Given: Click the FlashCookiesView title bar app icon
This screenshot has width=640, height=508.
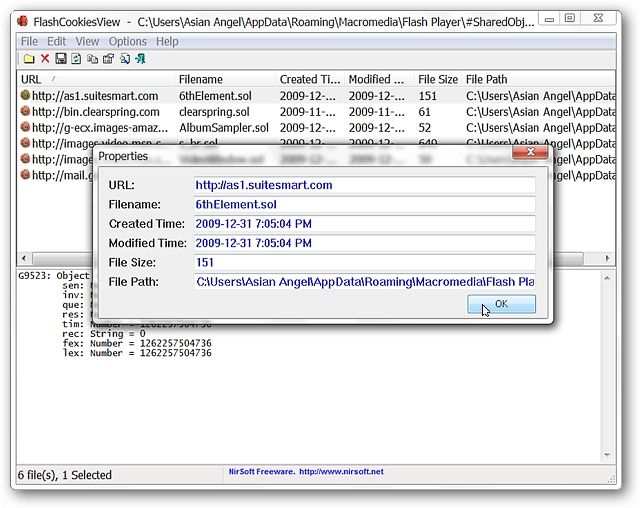Looking at the screenshot, I should click(23, 21).
